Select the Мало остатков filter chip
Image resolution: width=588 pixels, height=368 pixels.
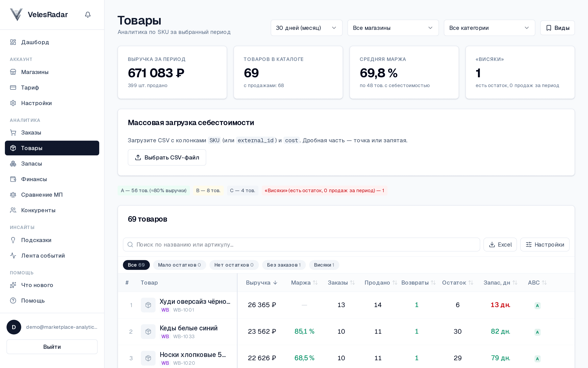[179, 265]
